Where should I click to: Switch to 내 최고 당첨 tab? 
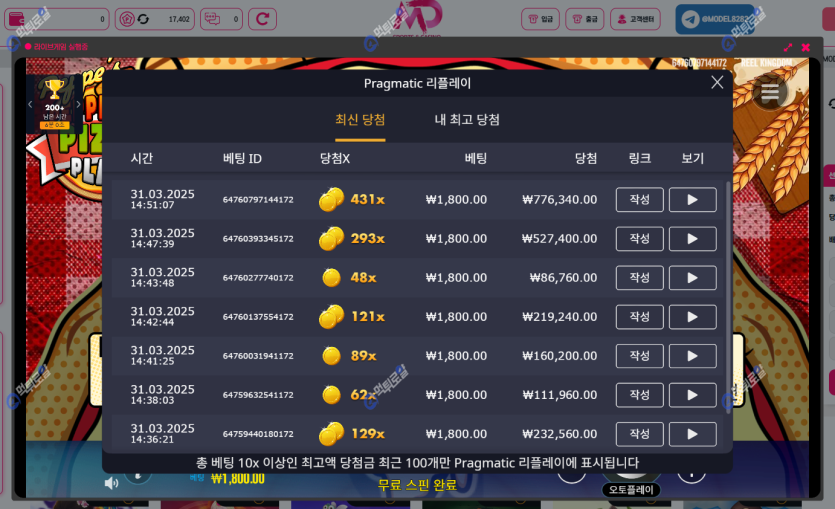467,120
